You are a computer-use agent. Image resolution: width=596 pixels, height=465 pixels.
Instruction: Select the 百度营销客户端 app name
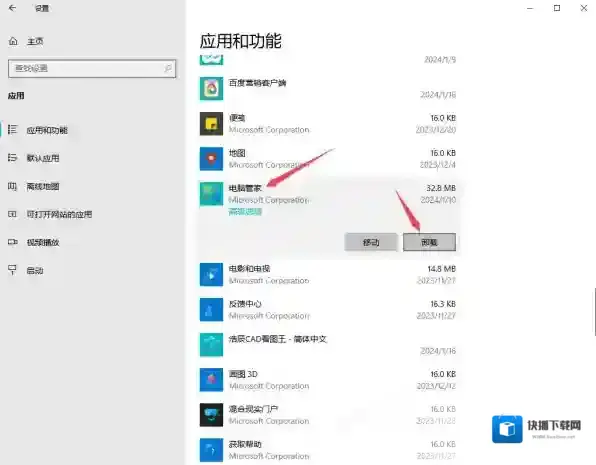[x=257, y=83]
